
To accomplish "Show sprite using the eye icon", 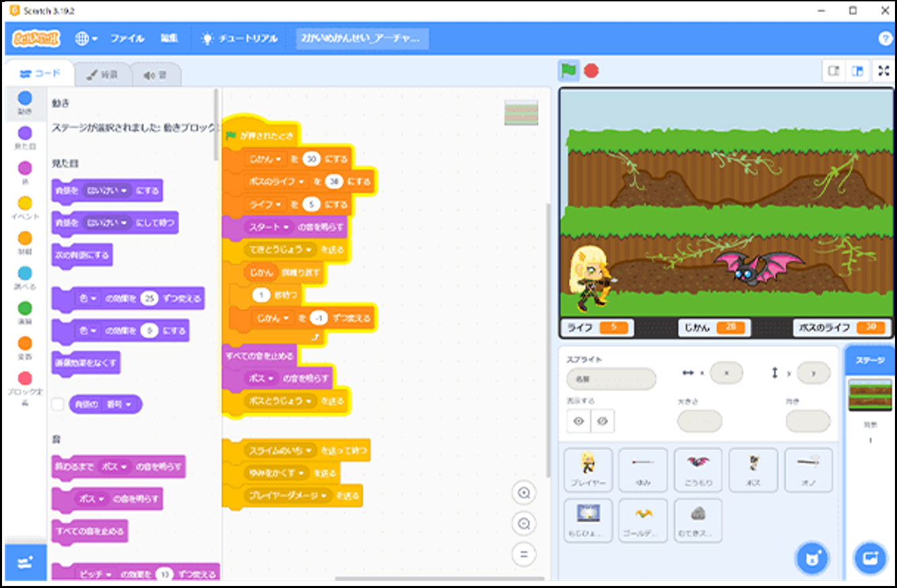I will tap(578, 421).
